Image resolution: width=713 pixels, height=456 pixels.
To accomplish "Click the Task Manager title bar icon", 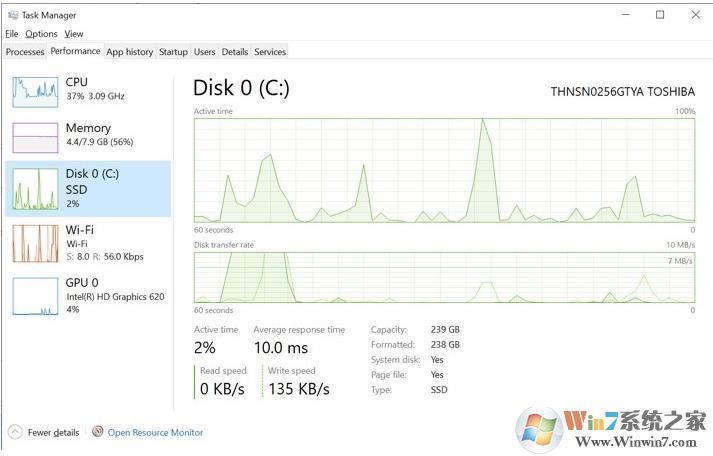I will click(12, 15).
